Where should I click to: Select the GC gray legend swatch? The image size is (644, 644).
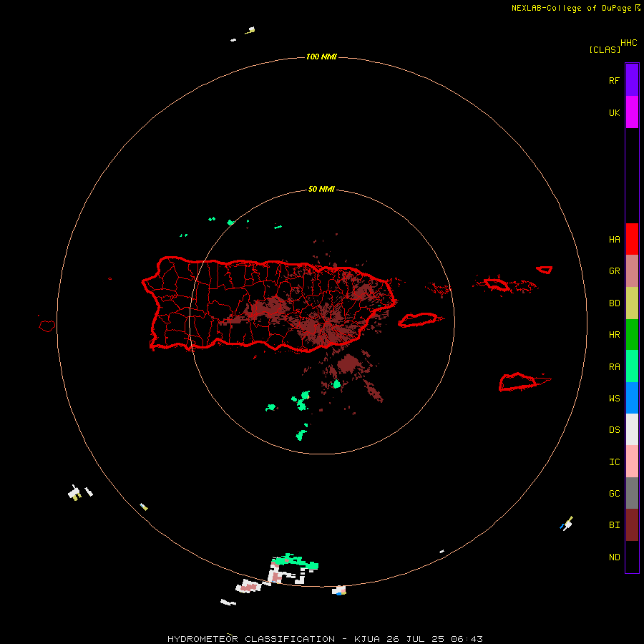[x=632, y=493]
